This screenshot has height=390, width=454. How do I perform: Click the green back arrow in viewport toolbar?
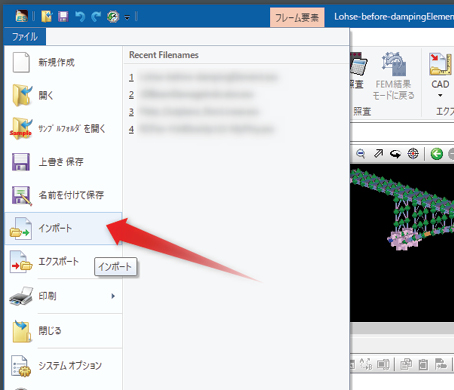tap(437, 154)
